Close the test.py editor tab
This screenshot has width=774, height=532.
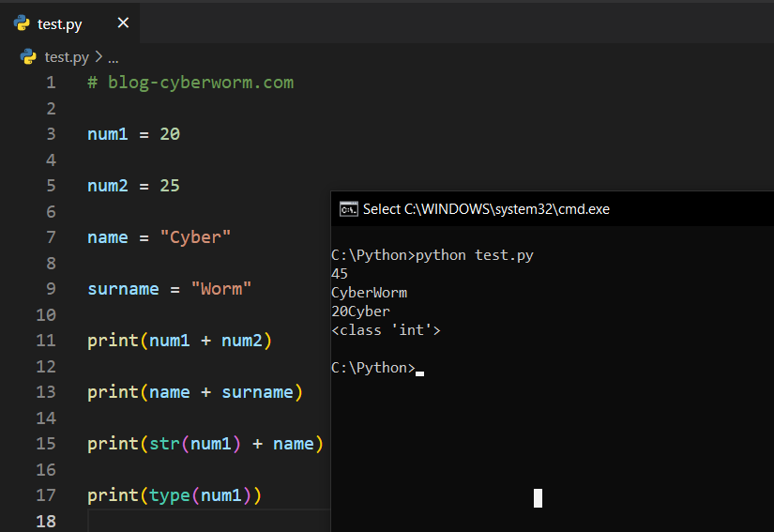coord(123,23)
